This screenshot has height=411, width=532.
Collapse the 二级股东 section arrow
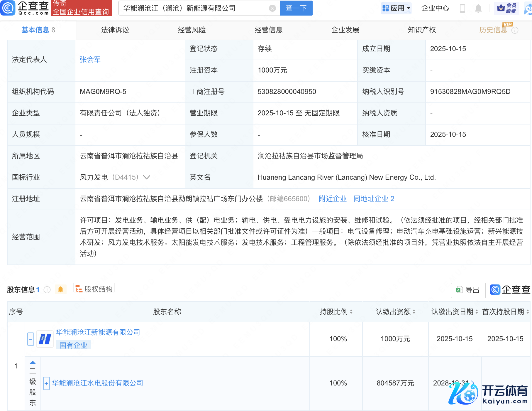tap(33, 363)
